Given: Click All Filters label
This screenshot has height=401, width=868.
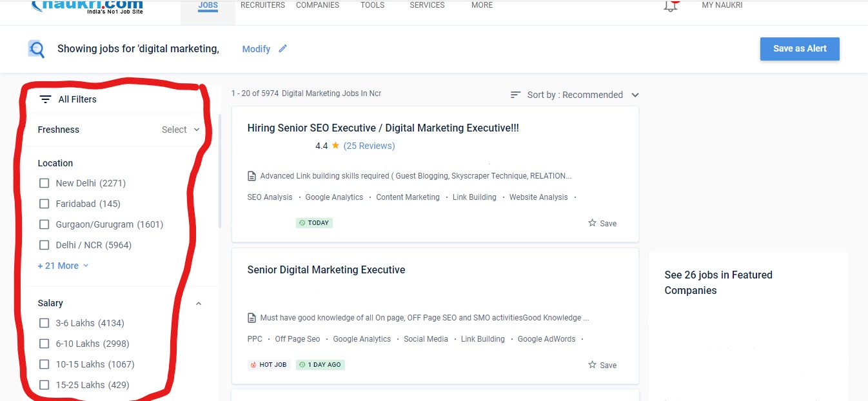Looking at the screenshot, I should tap(77, 99).
